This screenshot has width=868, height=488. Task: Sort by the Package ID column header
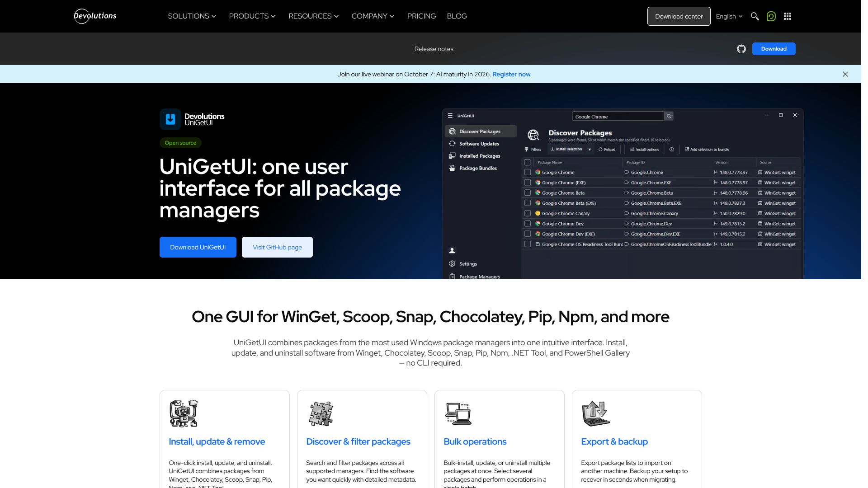click(x=636, y=163)
